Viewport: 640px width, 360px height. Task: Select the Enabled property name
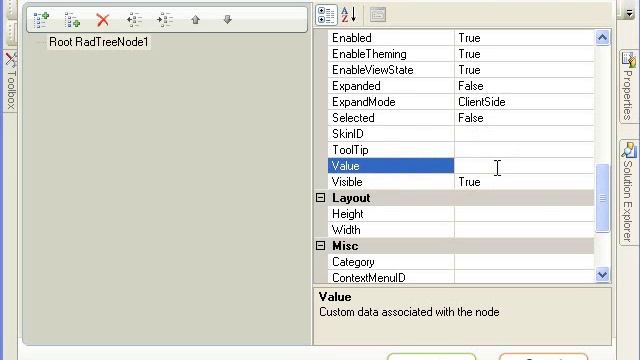tap(351, 38)
